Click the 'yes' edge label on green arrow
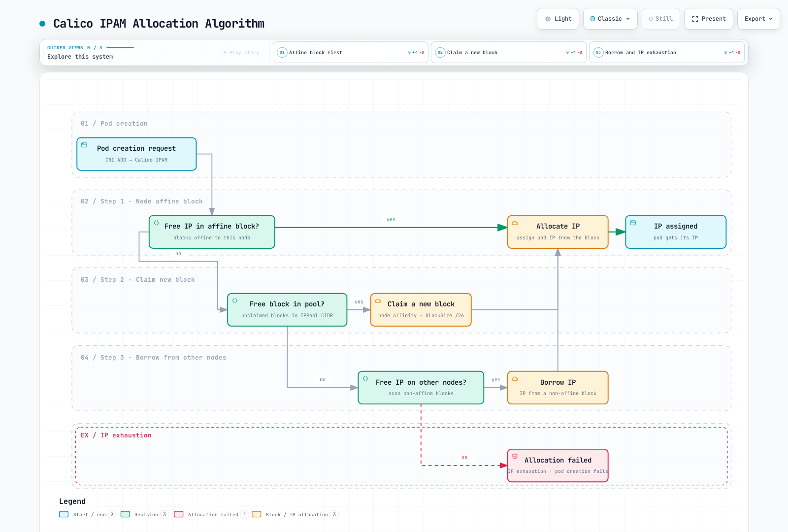The height and width of the screenshot is (532, 788). [x=391, y=220]
